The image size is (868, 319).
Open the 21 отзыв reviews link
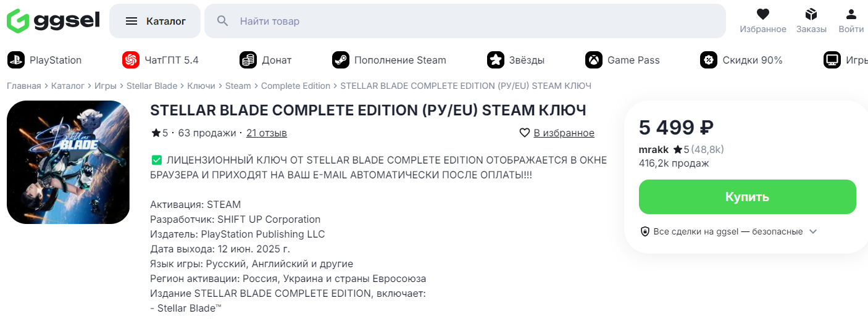click(266, 133)
